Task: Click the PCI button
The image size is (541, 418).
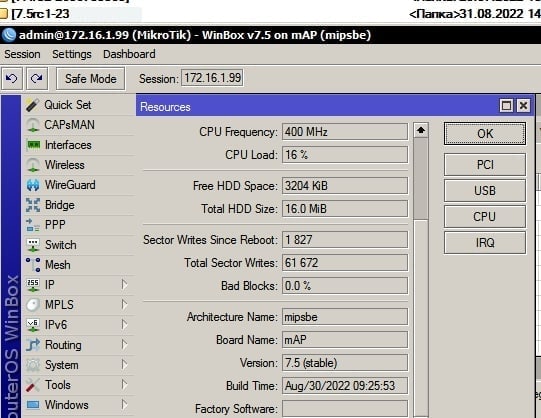Action: point(485,165)
